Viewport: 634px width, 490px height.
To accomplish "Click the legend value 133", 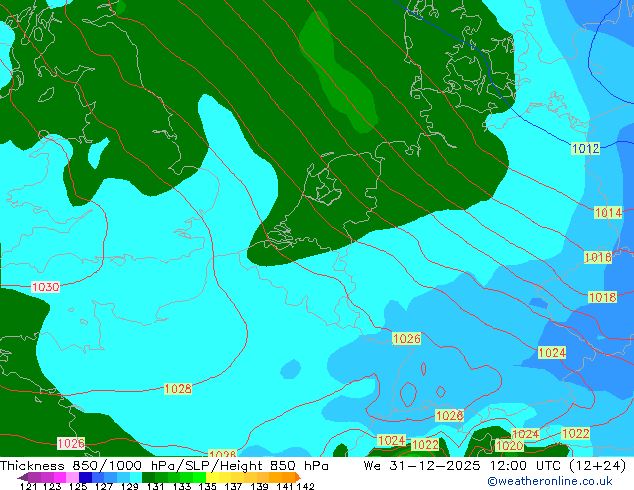I will click(182, 486).
